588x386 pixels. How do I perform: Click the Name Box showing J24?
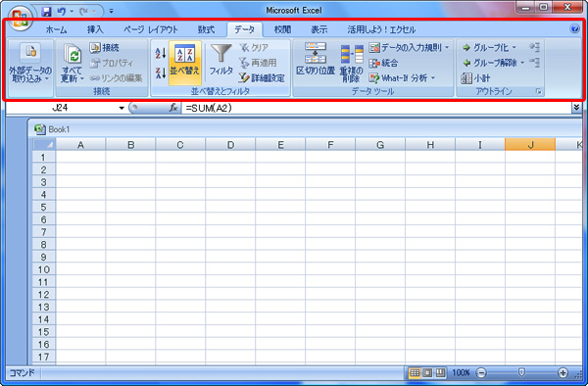click(x=60, y=108)
